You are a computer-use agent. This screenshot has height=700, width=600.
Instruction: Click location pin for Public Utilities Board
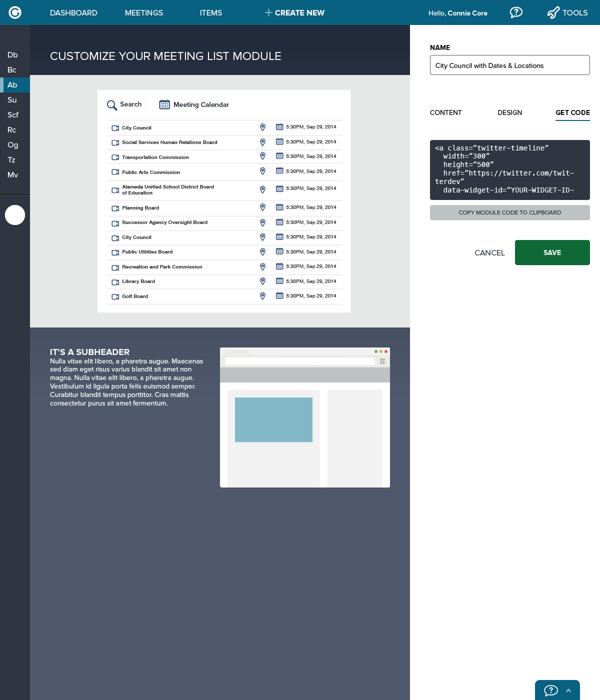click(x=262, y=252)
